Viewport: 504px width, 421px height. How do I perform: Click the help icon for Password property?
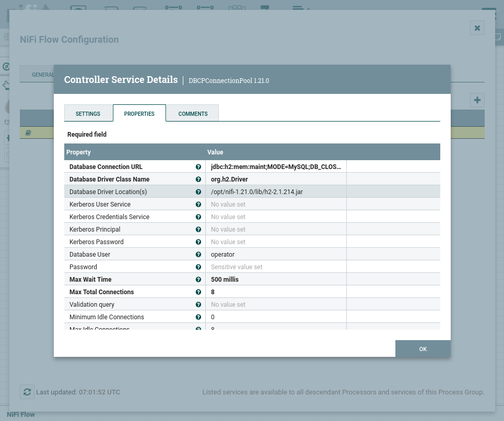[198, 267]
